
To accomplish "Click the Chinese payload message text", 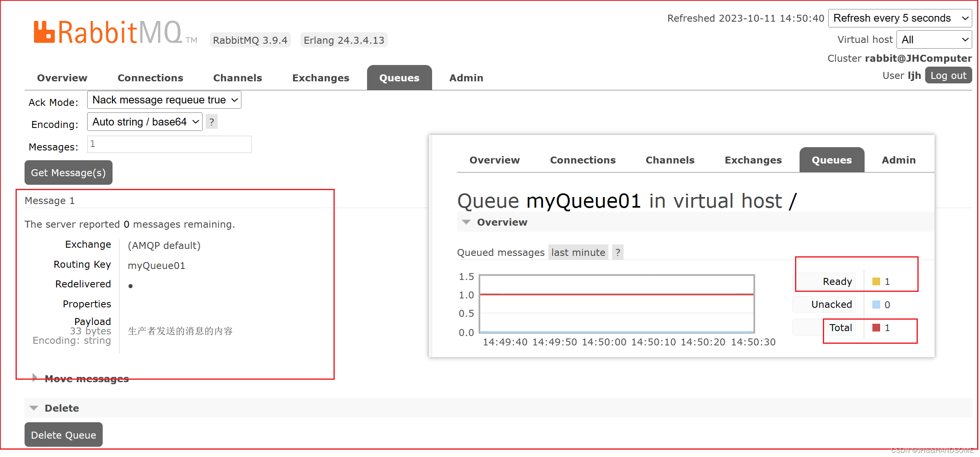I will point(180,331).
